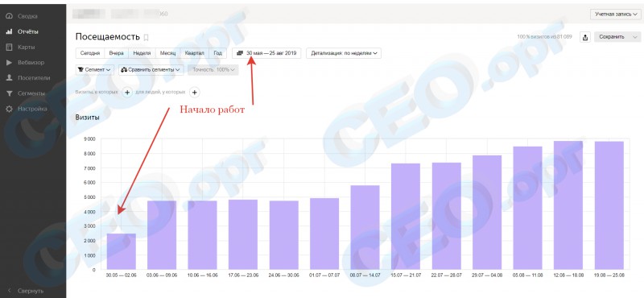The height and width of the screenshot is (298, 644).
Task: Click the bar for week 03.06 — 09.06
Action: coord(162,235)
